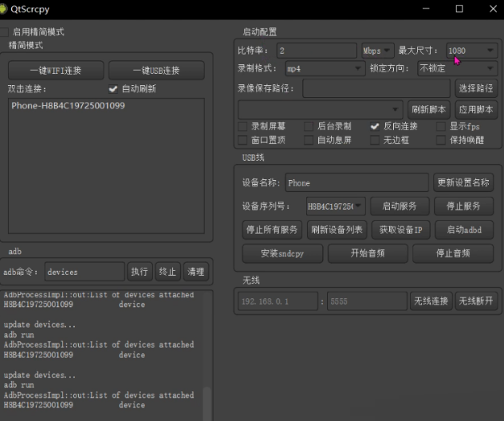Viewport: 504px width, 421px height.
Task: Click the QtScrcpy app icon in title bar
Action: click(5, 9)
